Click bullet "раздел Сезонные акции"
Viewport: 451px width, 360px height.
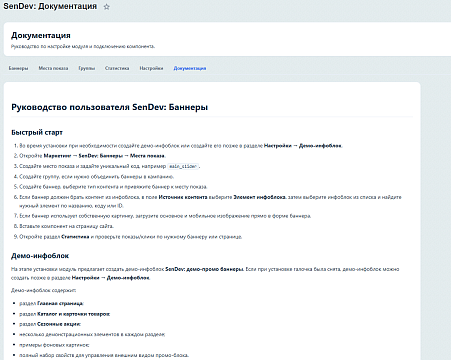(50, 324)
